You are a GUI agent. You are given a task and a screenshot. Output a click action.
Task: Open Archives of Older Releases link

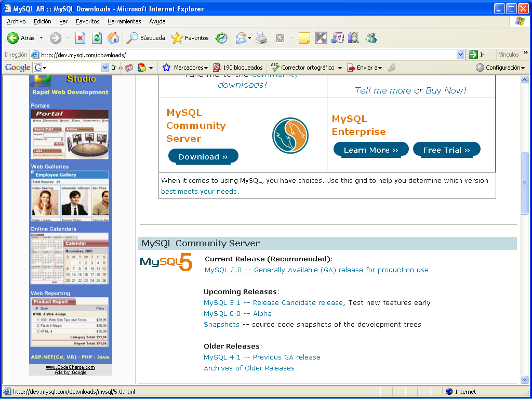(x=249, y=368)
